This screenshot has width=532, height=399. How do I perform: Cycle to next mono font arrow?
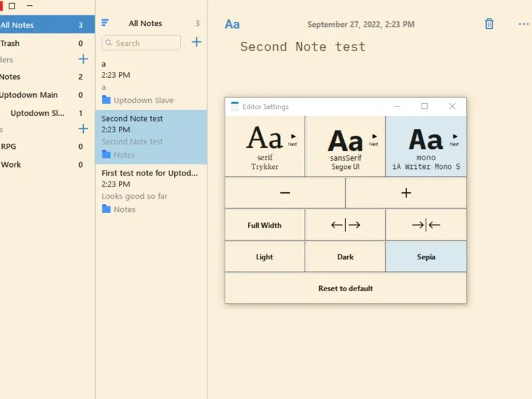[x=455, y=139]
